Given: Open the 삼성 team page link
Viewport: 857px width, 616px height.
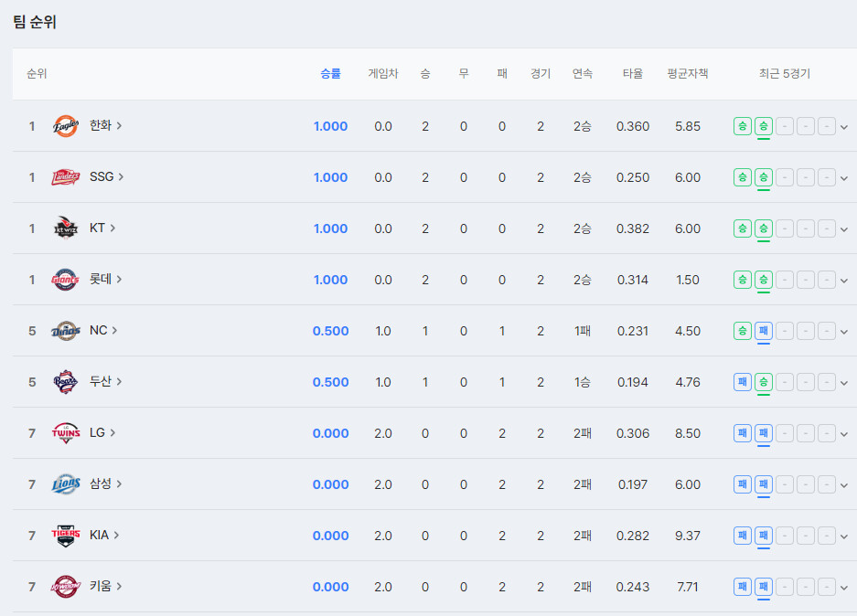Looking at the screenshot, I should tap(105, 484).
